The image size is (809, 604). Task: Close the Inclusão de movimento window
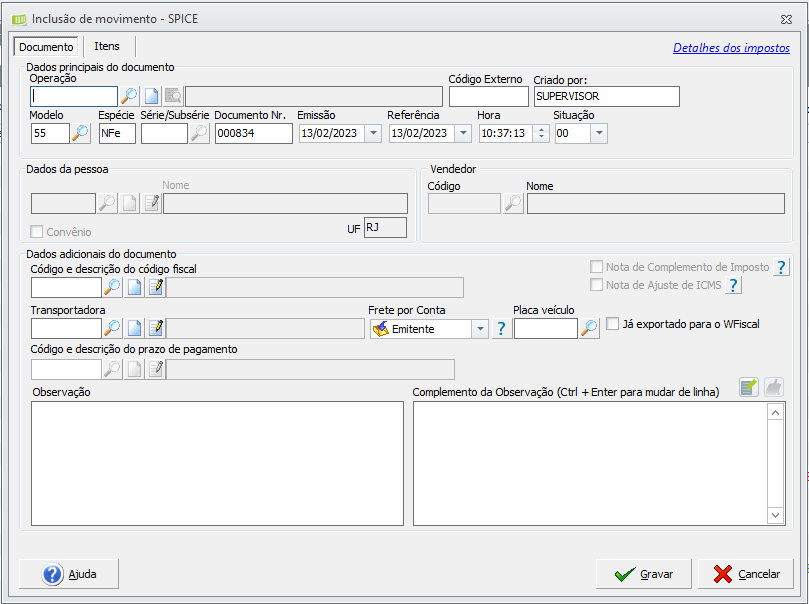[x=786, y=20]
